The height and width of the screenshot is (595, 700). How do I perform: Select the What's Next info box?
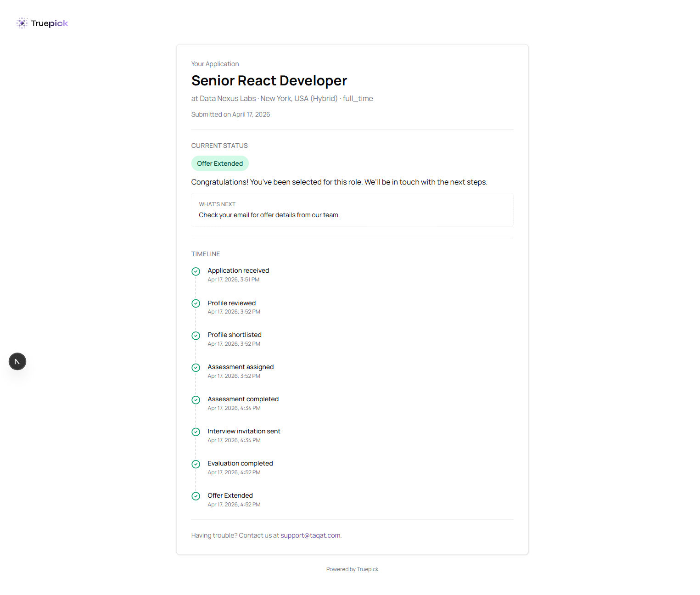pyautogui.click(x=352, y=210)
